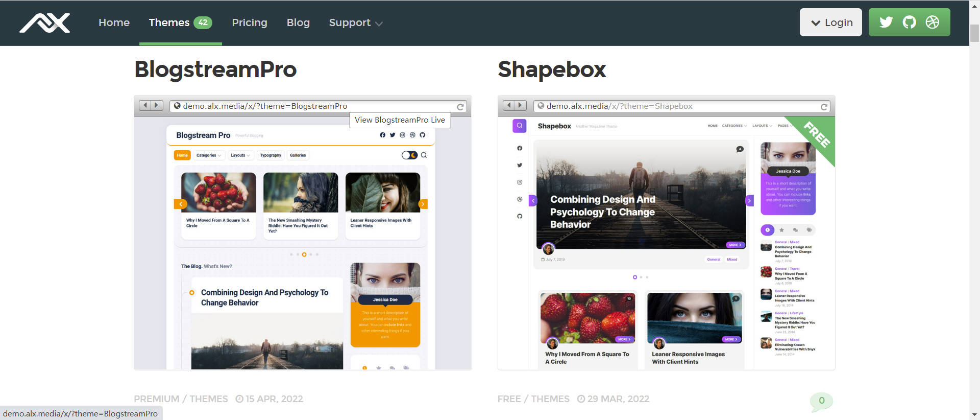Click forward arrow in BlogstreamPro browser frame
This screenshot has width=980, height=420.
[157, 105]
